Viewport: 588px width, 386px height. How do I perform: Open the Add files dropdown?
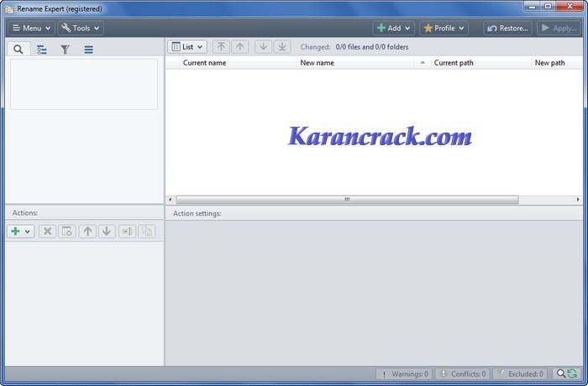(x=393, y=28)
